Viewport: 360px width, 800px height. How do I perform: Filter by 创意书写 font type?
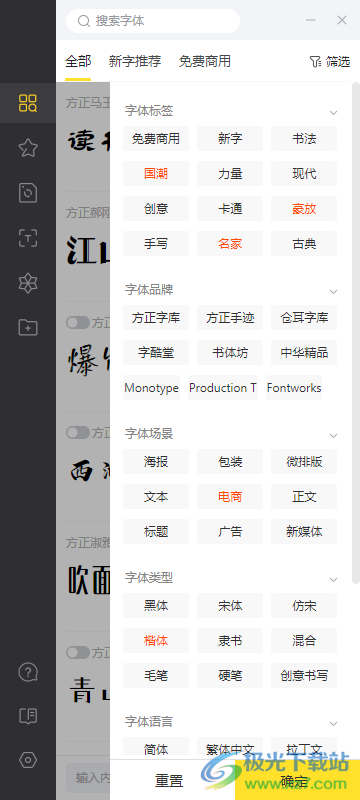(x=304, y=676)
